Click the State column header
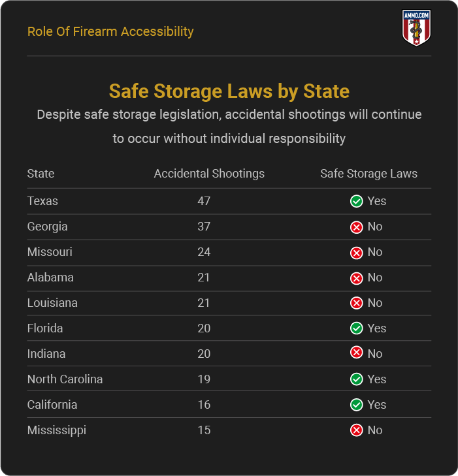This screenshot has width=458, height=476. click(x=41, y=174)
